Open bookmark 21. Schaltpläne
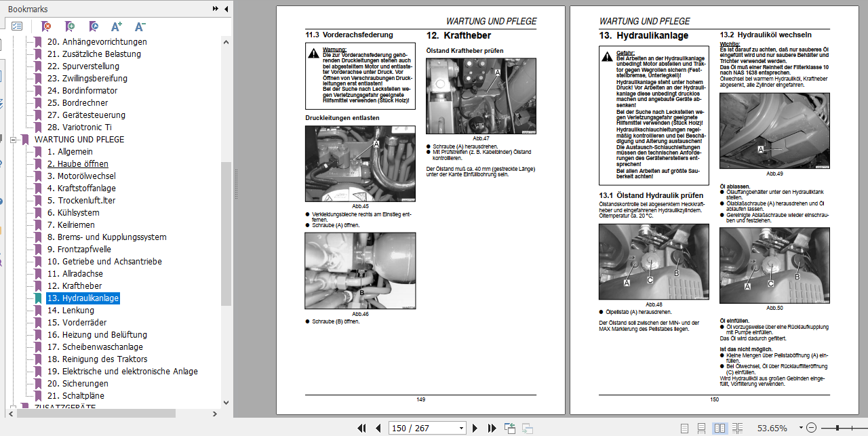This screenshot has height=436, width=868. coord(75,396)
